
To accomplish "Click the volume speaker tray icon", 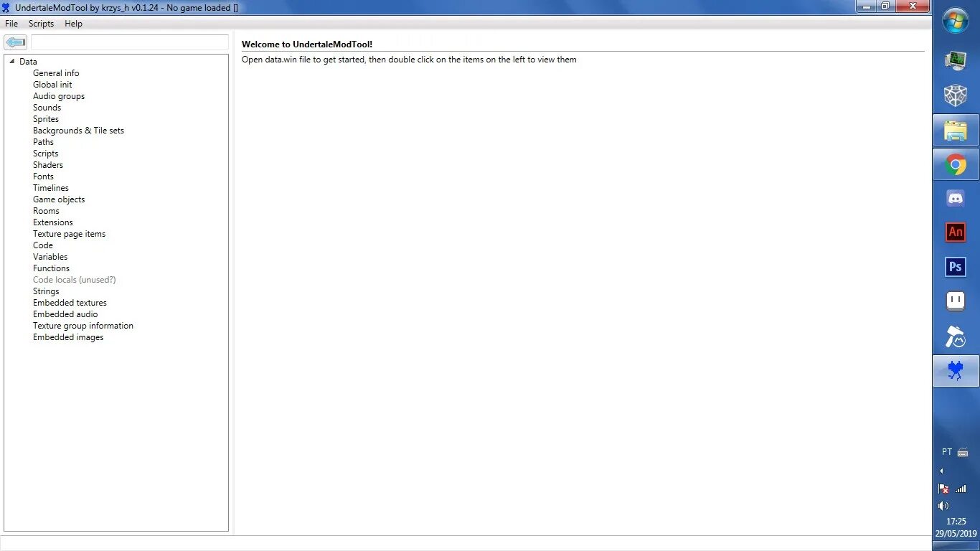I will [x=943, y=506].
